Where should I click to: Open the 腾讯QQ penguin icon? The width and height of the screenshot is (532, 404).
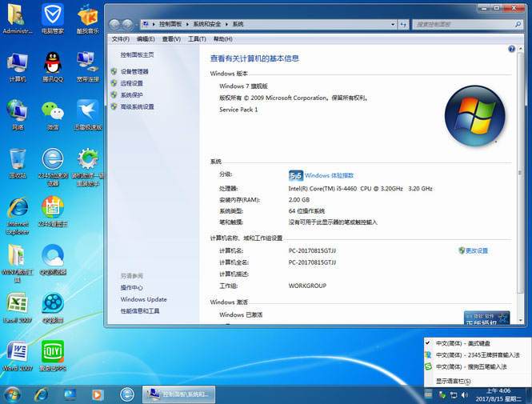tap(53, 67)
